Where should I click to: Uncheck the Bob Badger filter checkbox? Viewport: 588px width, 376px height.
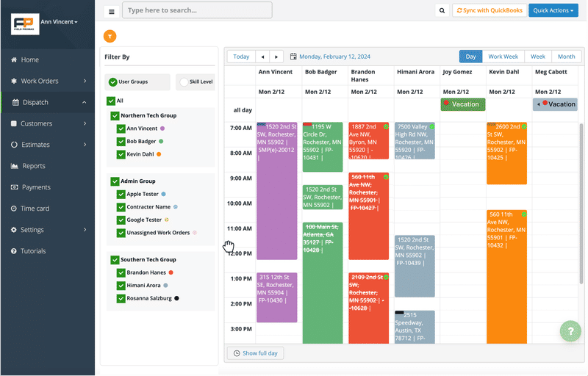(121, 142)
